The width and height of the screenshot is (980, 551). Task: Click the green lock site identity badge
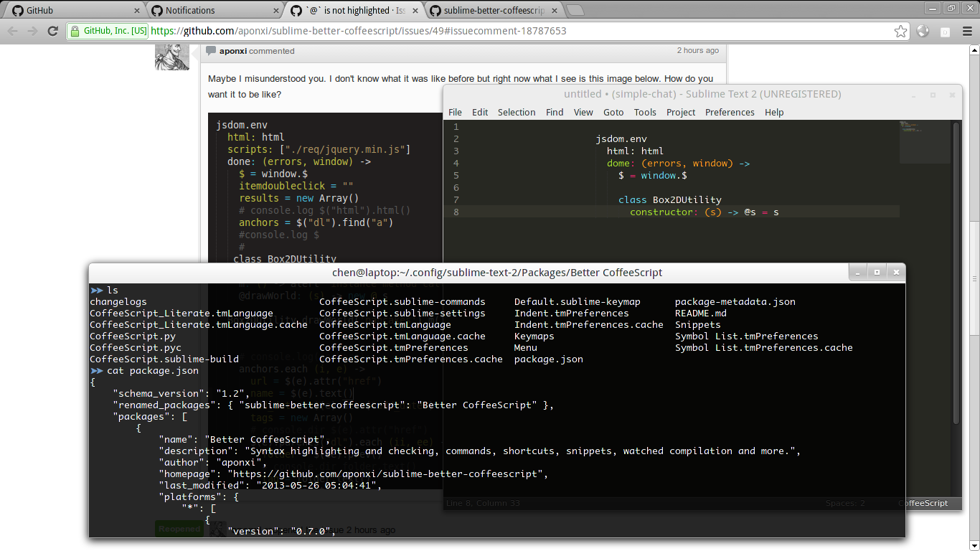(108, 31)
